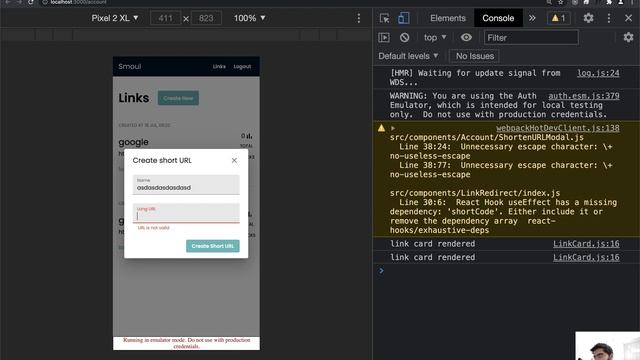Click the device width field 411

tap(165, 18)
